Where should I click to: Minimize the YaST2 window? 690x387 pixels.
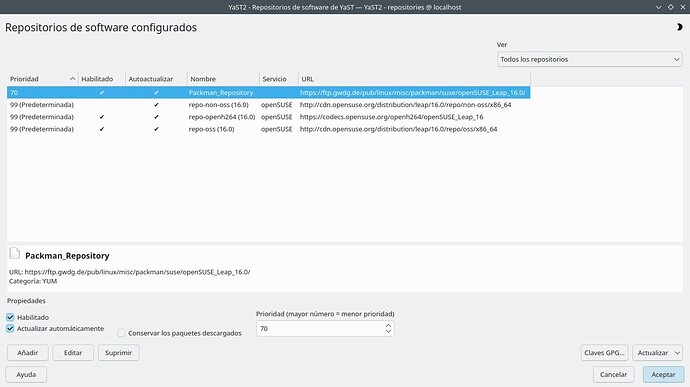coord(659,7)
